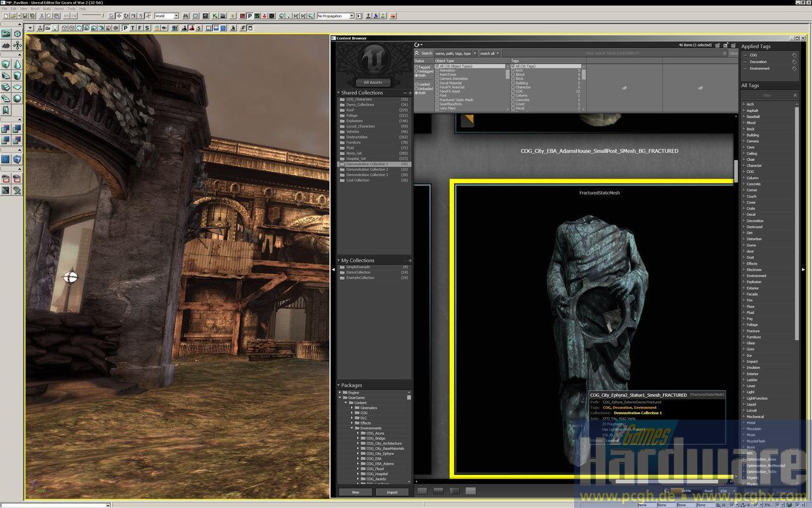The height and width of the screenshot is (508, 812).
Task: Click the Undo arrow in the toolbar
Action: 66,16
